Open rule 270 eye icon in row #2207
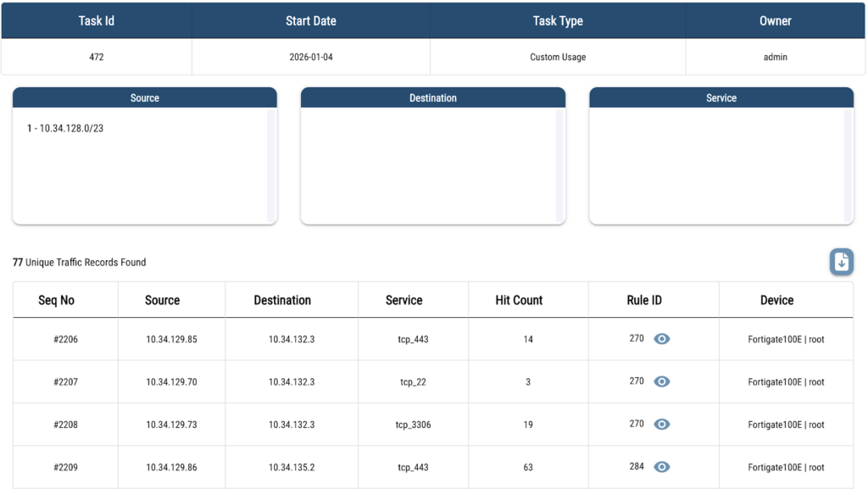Screen dimensions: 868x489 (662, 381)
